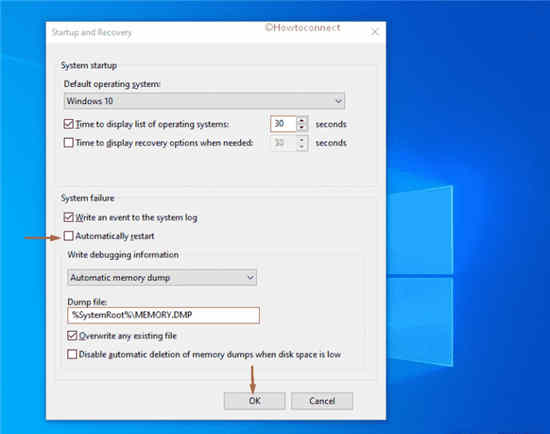
Task: Click the up arrow of recovery options seconds
Action: point(302,139)
